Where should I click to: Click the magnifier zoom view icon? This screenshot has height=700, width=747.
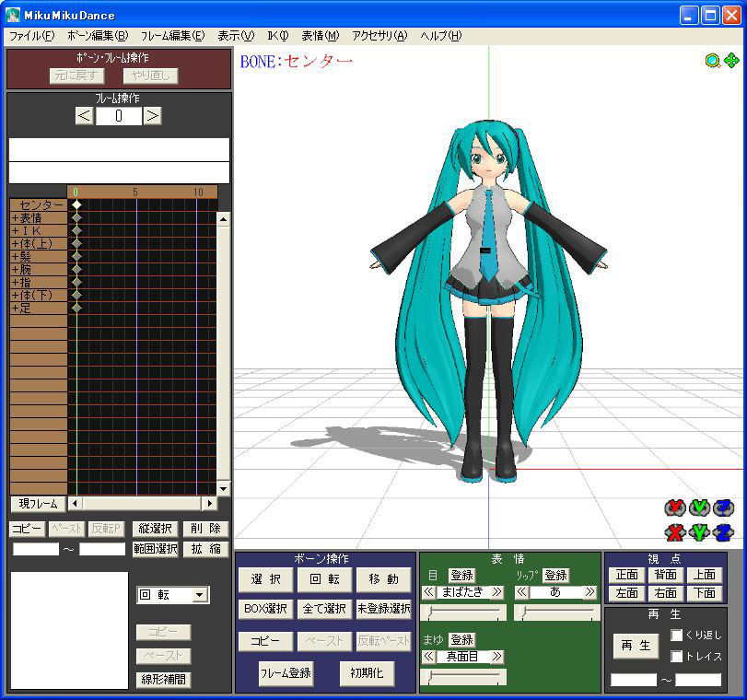click(x=712, y=61)
